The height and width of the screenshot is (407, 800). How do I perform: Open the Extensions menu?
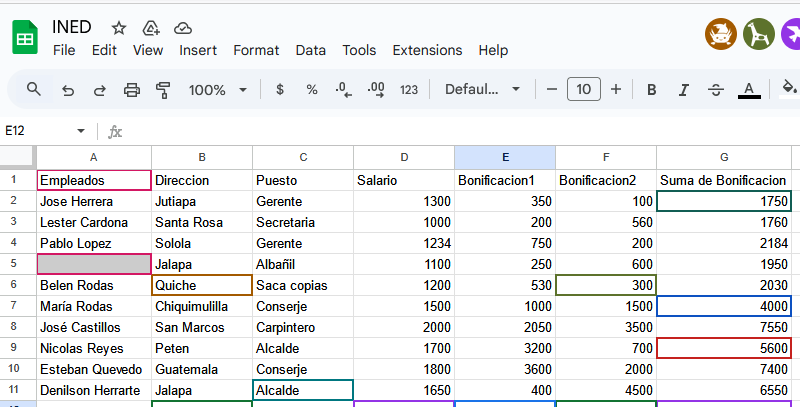click(x=428, y=50)
